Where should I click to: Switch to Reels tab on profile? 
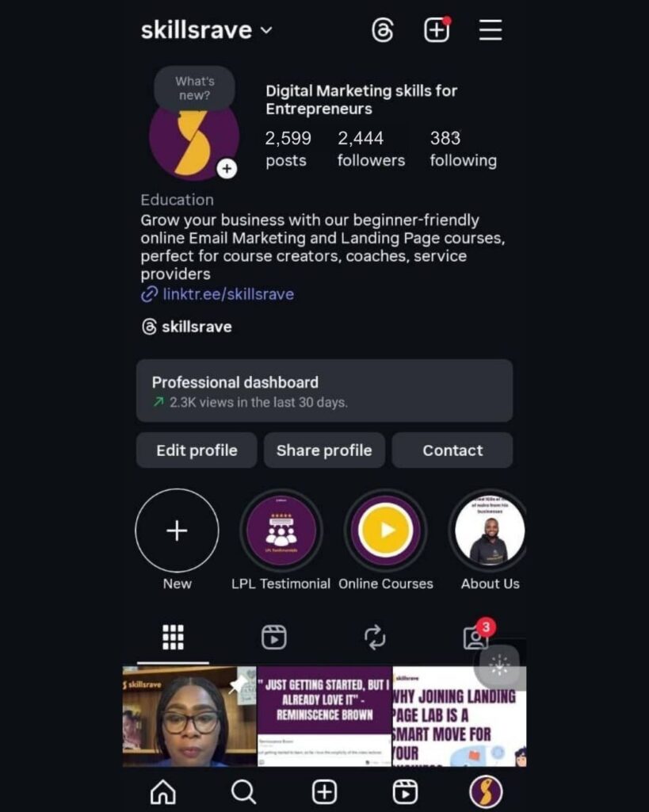point(273,637)
